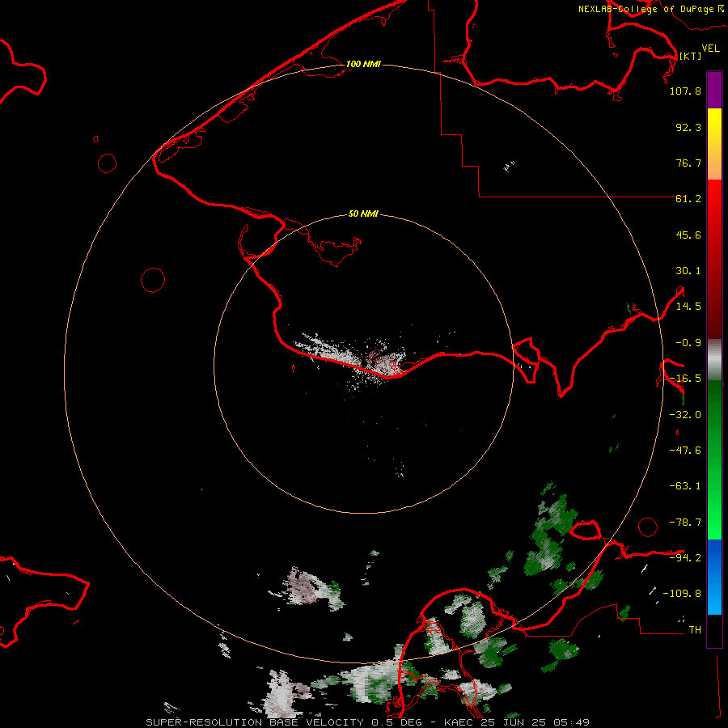
Task: Click the 100 NMI range ring label
Action: point(363,64)
